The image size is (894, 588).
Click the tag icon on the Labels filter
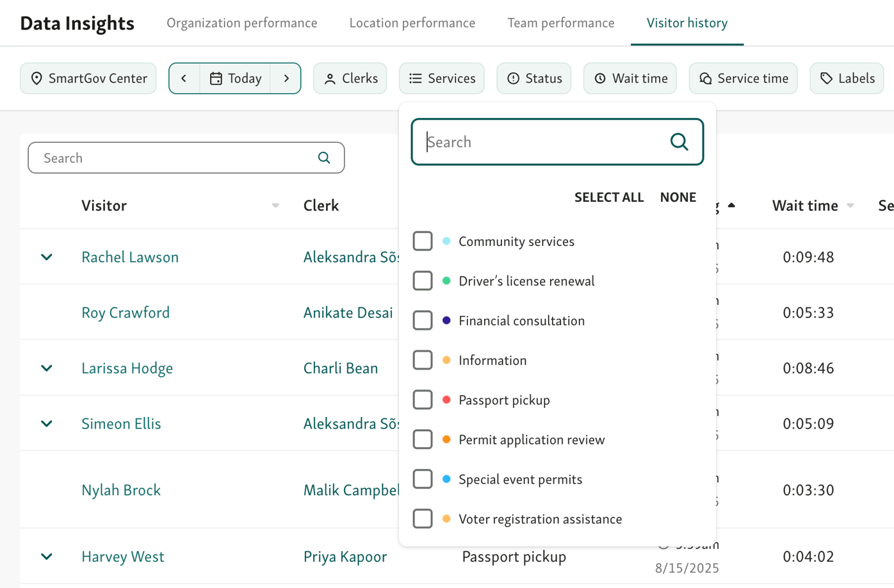click(827, 78)
